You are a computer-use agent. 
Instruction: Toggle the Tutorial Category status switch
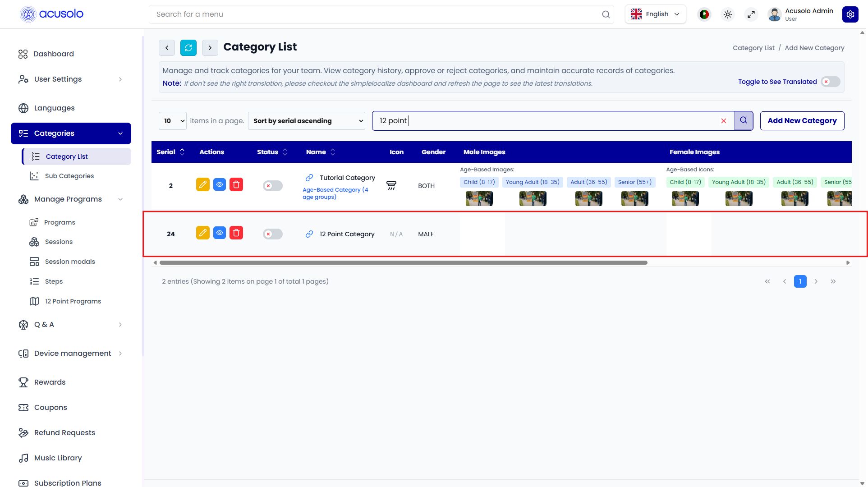(x=273, y=186)
